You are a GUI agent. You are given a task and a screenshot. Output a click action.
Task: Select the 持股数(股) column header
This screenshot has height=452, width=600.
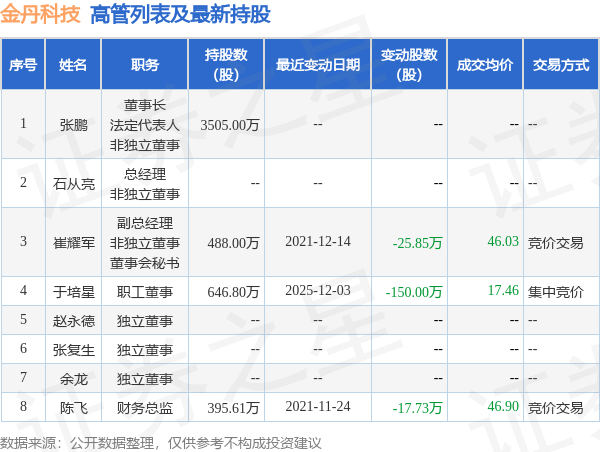[226, 64]
